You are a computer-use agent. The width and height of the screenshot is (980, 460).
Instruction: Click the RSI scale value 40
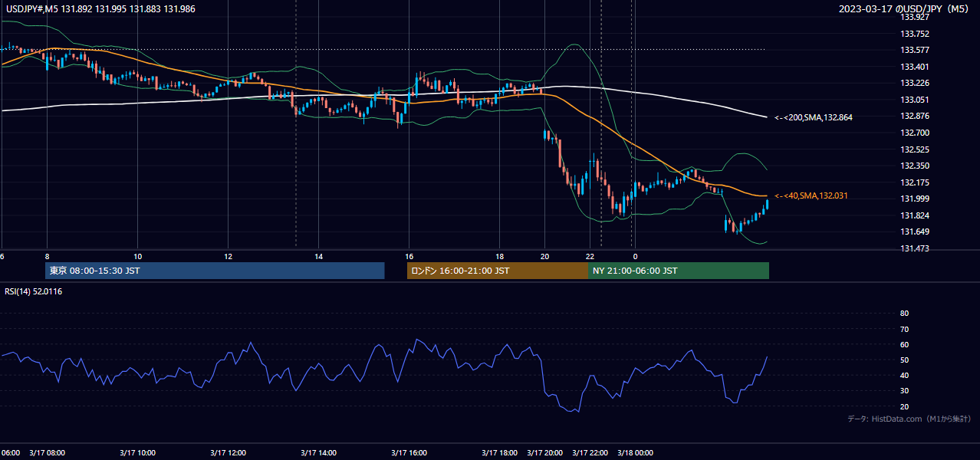[905, 375]
